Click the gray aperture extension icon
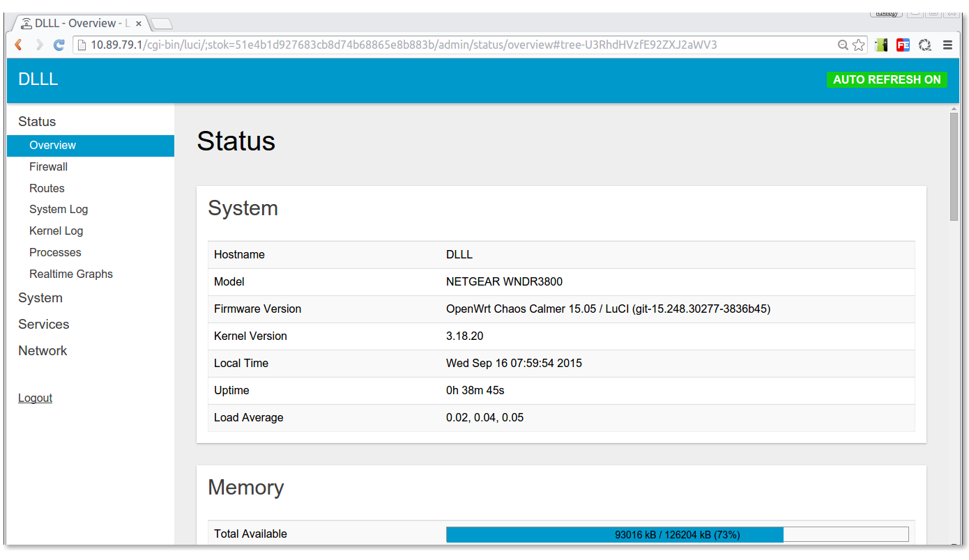The height and width of the screenshot is (560, 969). (x=925, y=45)
